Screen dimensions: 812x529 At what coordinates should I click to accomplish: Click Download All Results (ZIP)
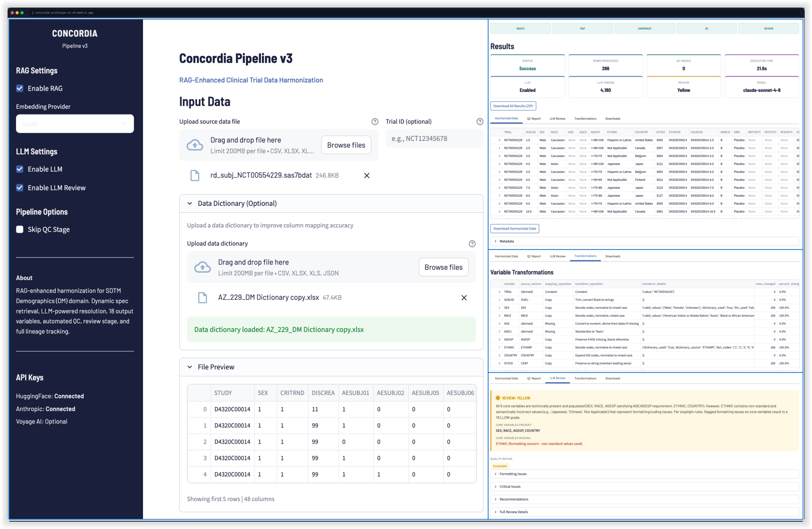coord(513,106)
